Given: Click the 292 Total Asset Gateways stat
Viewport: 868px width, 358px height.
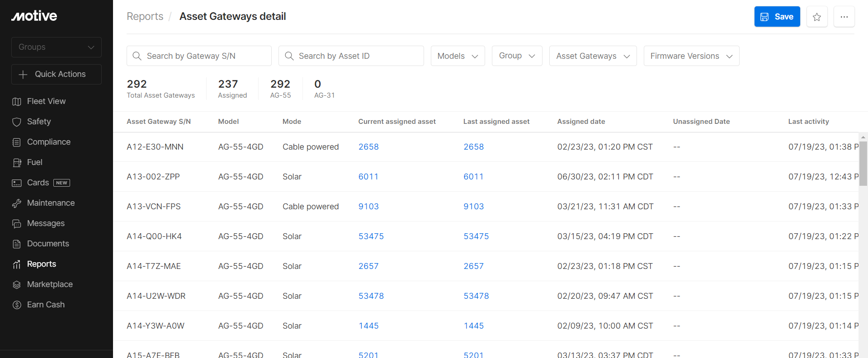Looking at the screenshot, I should (161, 89).
